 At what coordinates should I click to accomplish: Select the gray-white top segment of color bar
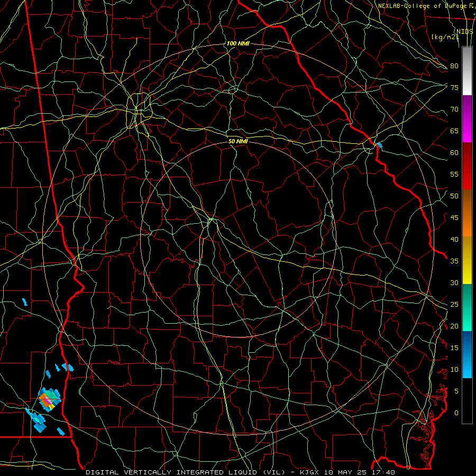pos(467,71)
